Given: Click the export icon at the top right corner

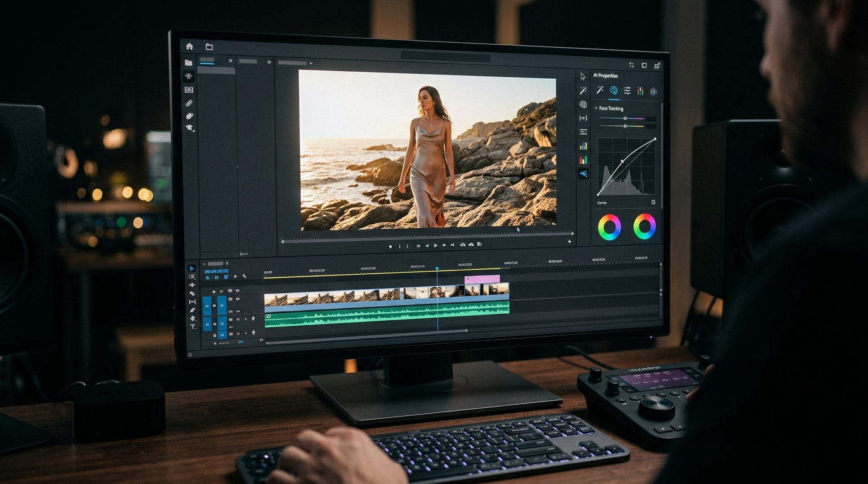Looking at the screenshot, I should tap(657, 65).
